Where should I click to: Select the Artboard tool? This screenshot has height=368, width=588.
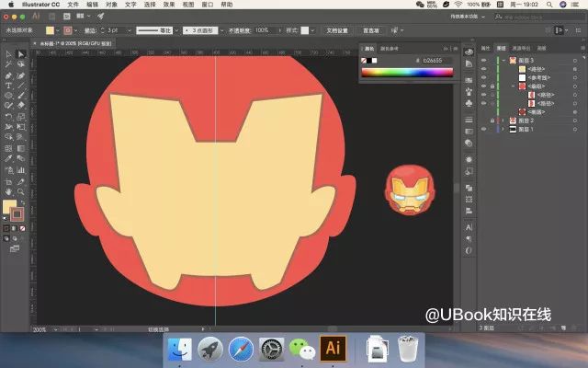pos(8,182)
